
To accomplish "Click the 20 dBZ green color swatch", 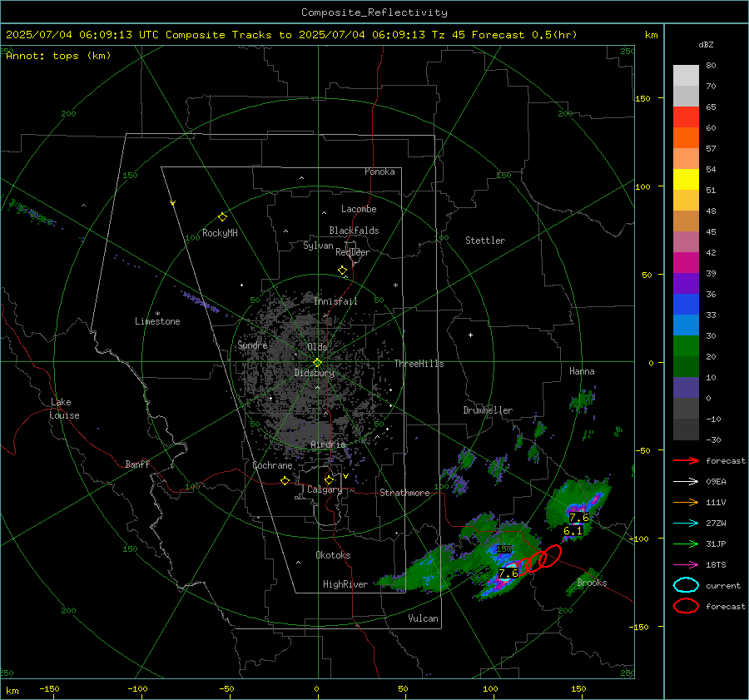I will click(x=686, y=346).
